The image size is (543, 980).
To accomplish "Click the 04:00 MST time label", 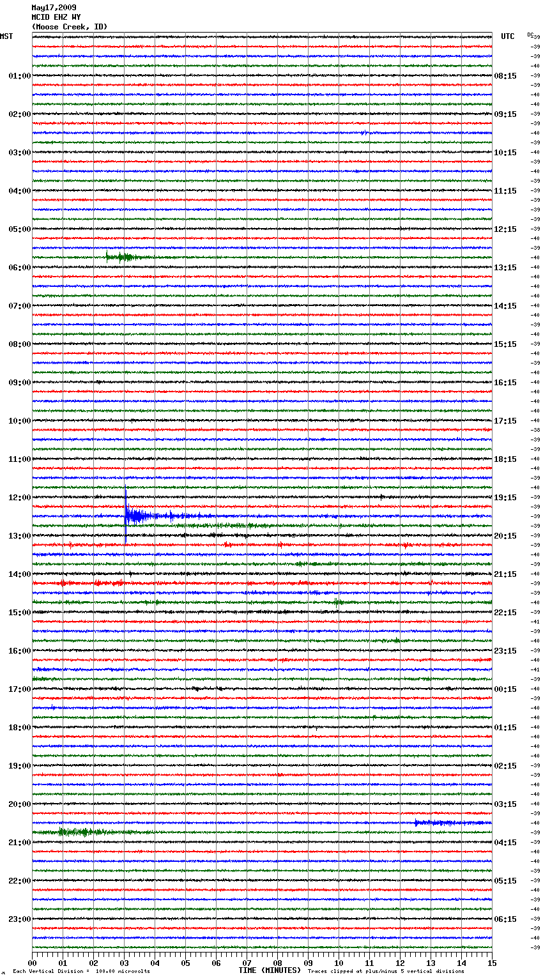I will tap(20, 191).
